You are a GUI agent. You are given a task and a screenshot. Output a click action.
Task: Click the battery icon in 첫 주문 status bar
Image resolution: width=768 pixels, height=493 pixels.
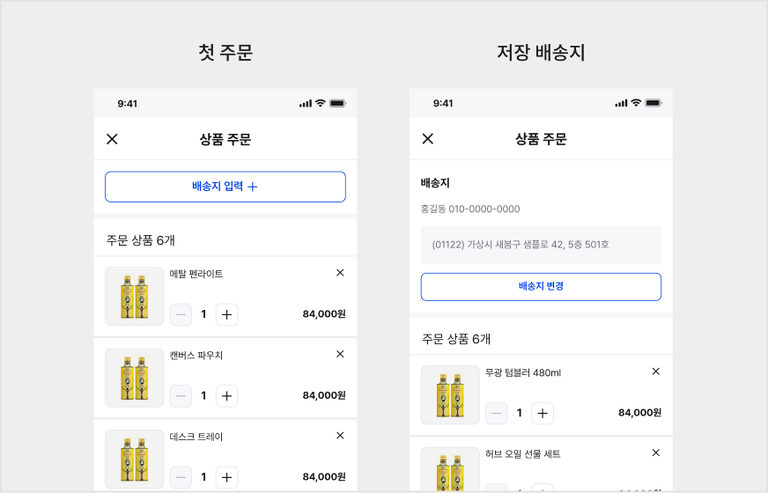pyautogui.click(x=338, y=103)
